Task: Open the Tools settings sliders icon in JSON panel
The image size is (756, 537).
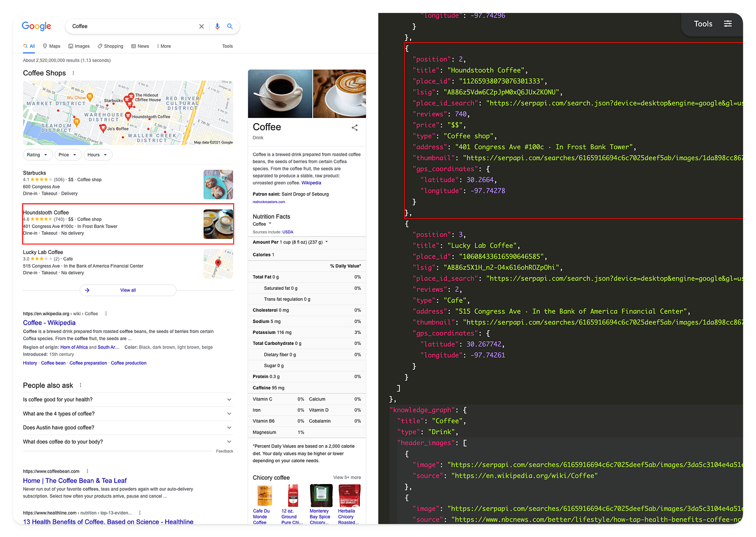Action: (728, 24)
